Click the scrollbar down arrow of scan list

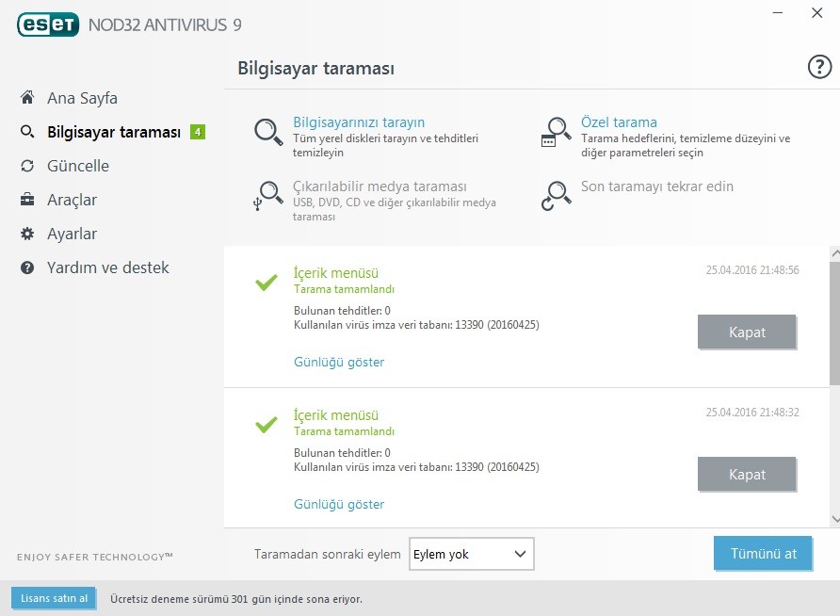click(x=835, y=519)
